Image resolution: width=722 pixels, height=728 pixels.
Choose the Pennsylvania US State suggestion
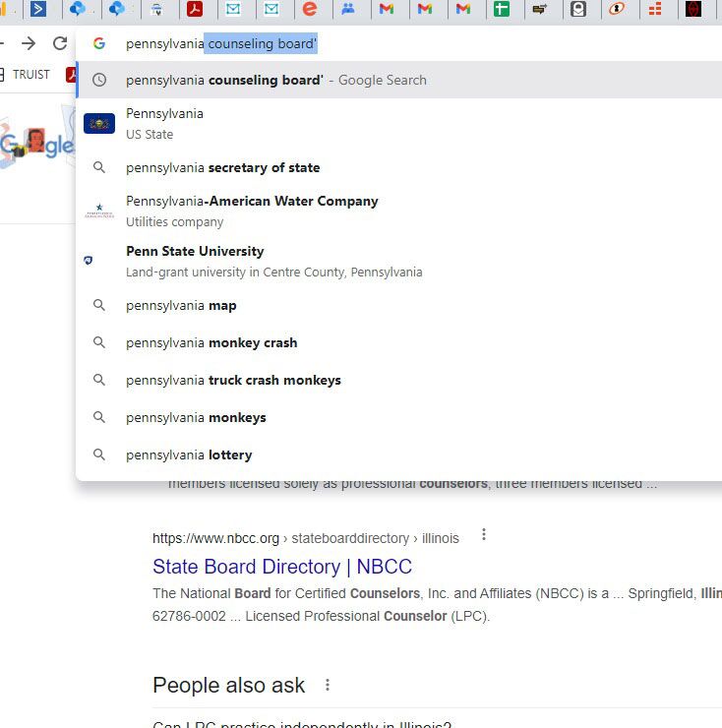point(164,123)
